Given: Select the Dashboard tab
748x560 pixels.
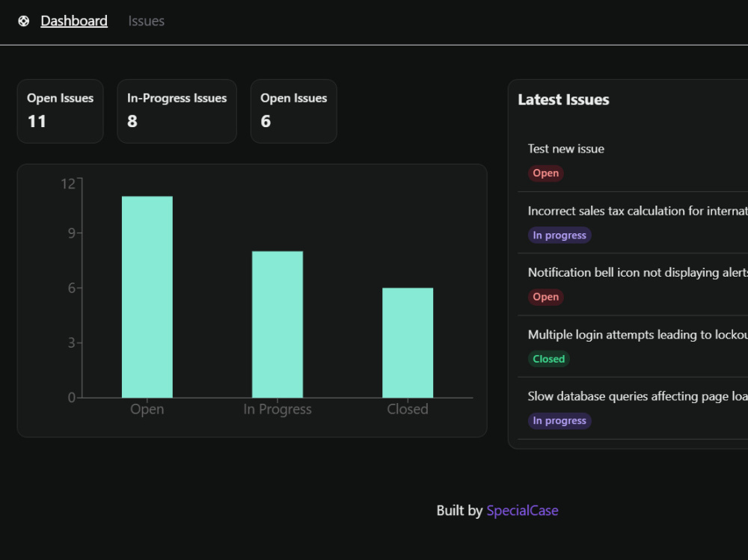Looking at the screenshot, I should (73, 21).
